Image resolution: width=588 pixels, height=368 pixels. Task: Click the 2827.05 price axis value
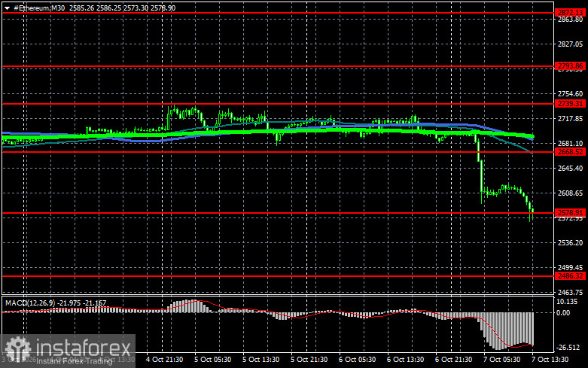[x=570, y=44]
